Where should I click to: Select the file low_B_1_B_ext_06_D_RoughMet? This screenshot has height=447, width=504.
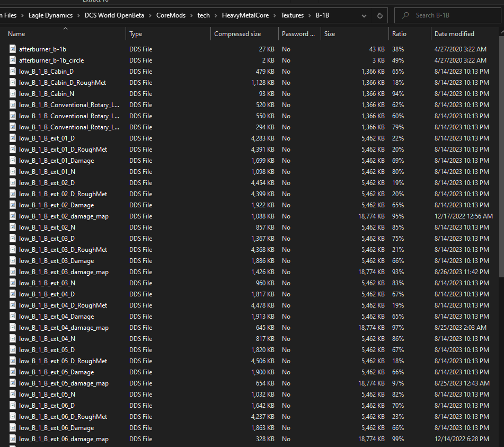click(x=63, y=416)
